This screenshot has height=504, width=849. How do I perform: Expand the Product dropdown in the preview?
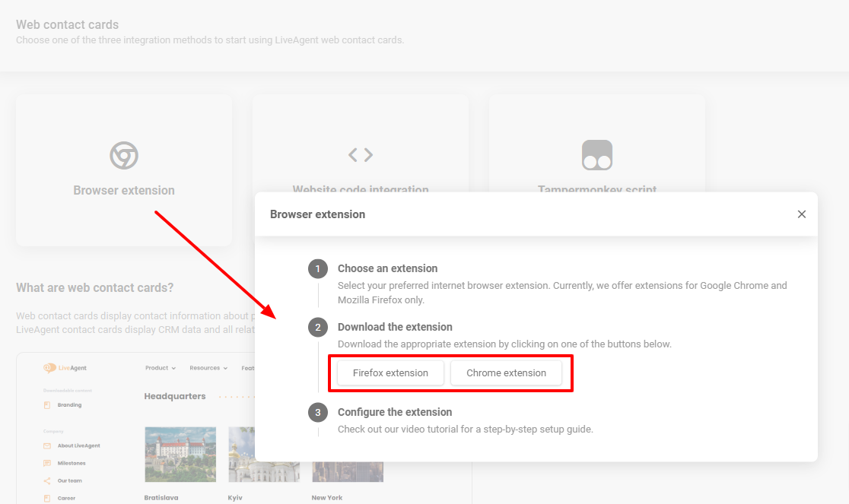(x=160, y=368)
